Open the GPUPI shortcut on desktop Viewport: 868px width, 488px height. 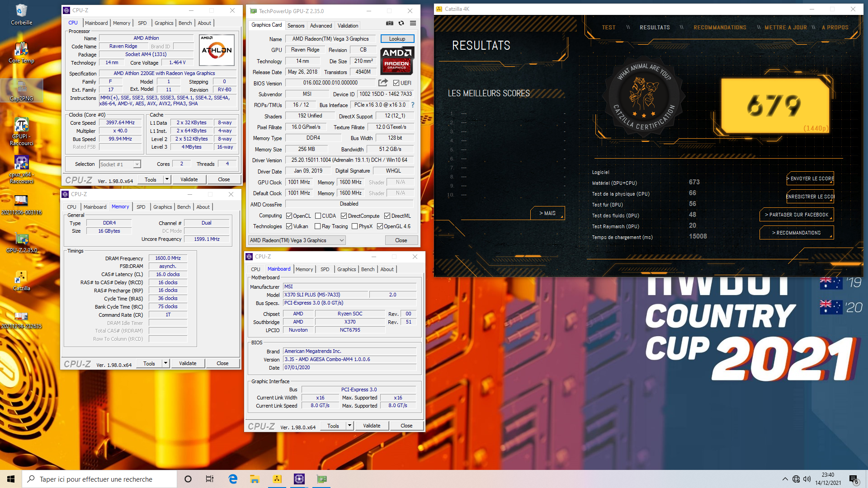pos(22,131)
